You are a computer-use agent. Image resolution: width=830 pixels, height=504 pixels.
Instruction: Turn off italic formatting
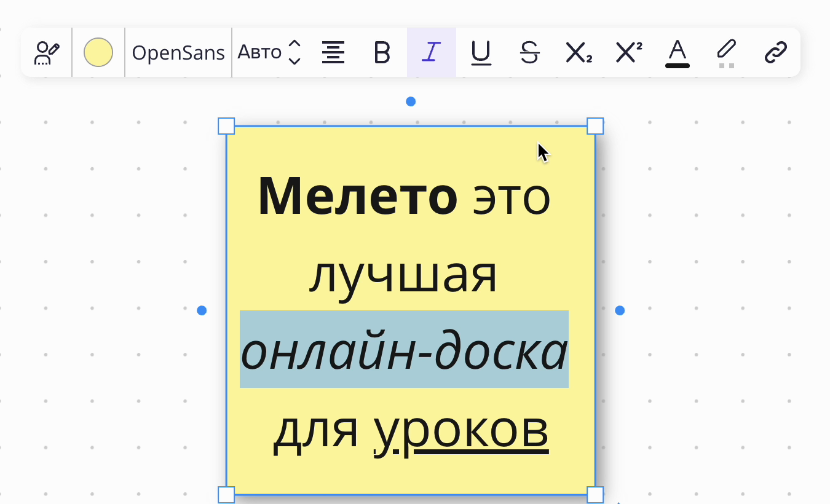coord(432,52)
